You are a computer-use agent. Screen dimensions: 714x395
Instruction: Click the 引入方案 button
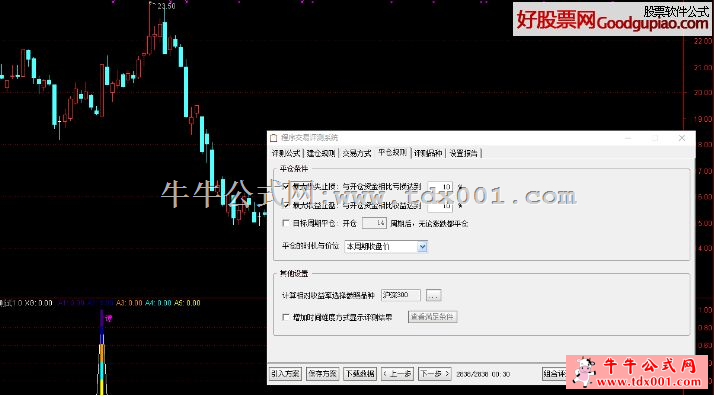(x=286, y=374)
